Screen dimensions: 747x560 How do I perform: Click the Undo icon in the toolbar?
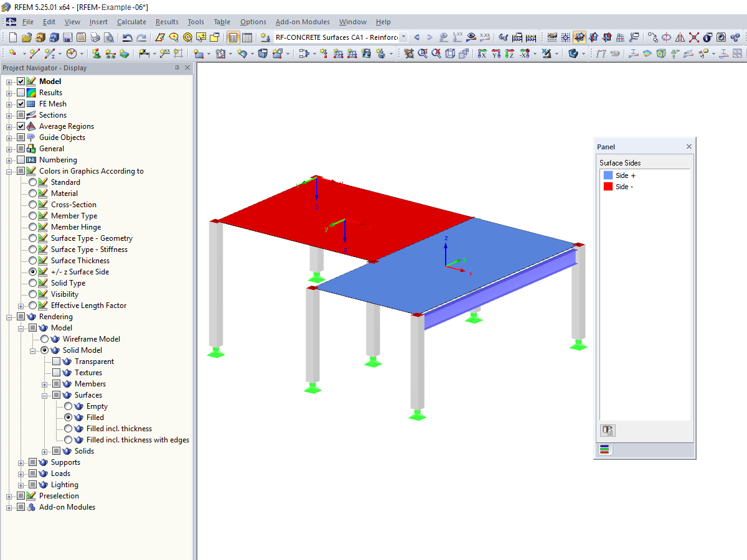(128, 38)
